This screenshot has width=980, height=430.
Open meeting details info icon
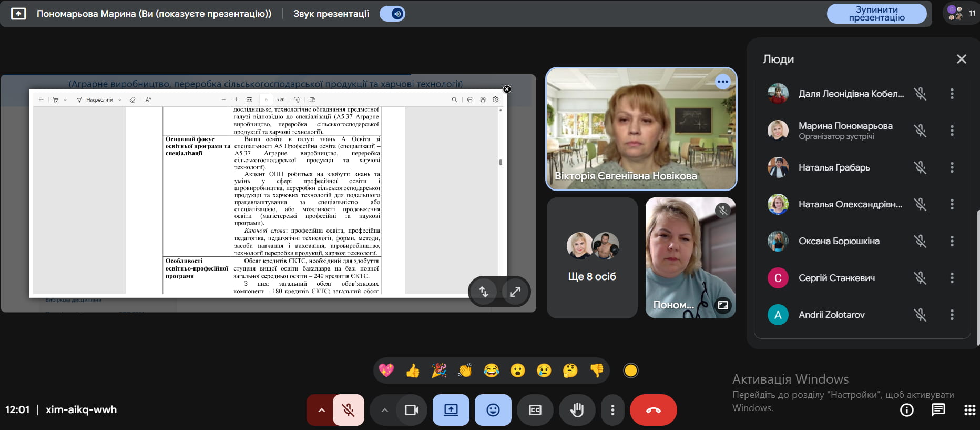click(906, 410)
